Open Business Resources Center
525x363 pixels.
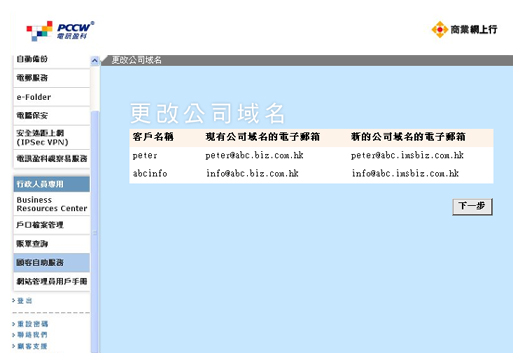click(52, 204)
